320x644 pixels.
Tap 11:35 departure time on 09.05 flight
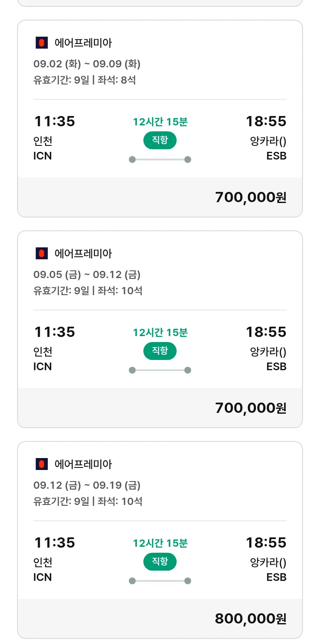coord(54,332)
